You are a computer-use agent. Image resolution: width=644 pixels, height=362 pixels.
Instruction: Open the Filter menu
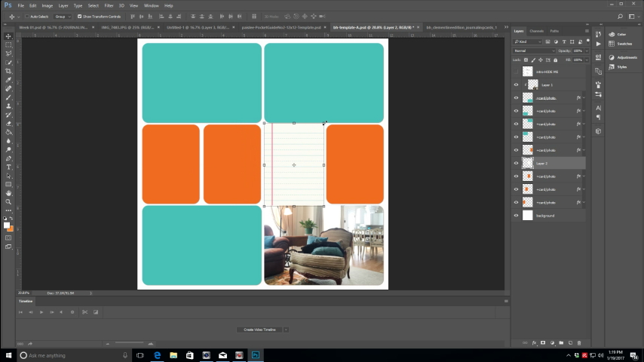coord(109,6)
